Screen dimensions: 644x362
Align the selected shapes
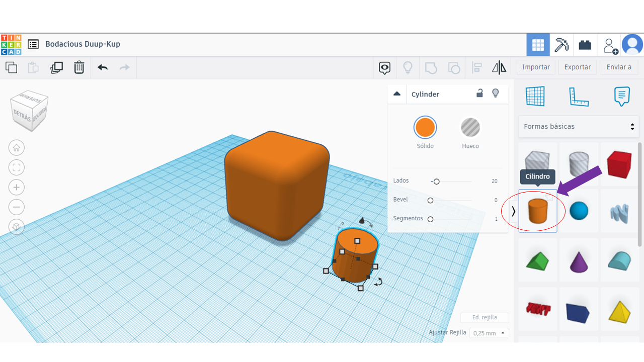(x=477, y=68)
